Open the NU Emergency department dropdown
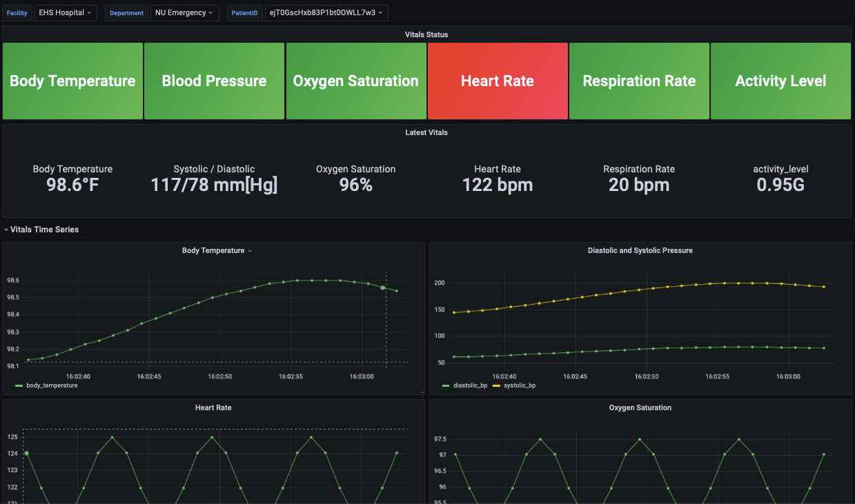 [184, 12]
